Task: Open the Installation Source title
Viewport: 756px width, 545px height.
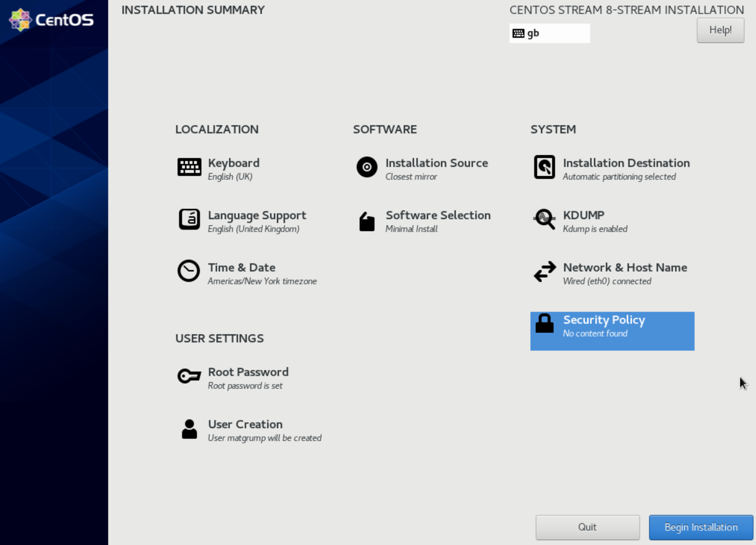Action: [x=437, y=163]
